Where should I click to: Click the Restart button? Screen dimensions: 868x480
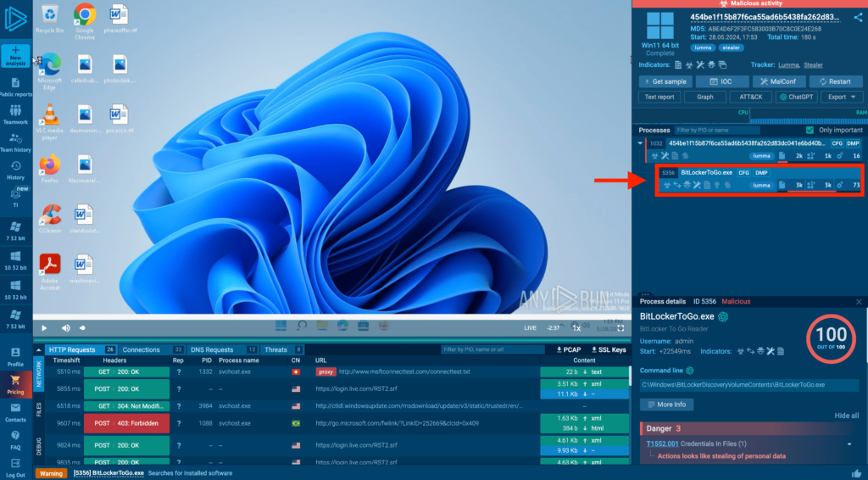[836, 81]
